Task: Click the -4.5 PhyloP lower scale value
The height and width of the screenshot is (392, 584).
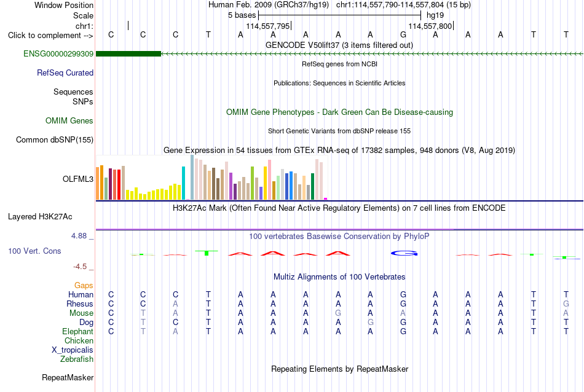Action: 80,267
